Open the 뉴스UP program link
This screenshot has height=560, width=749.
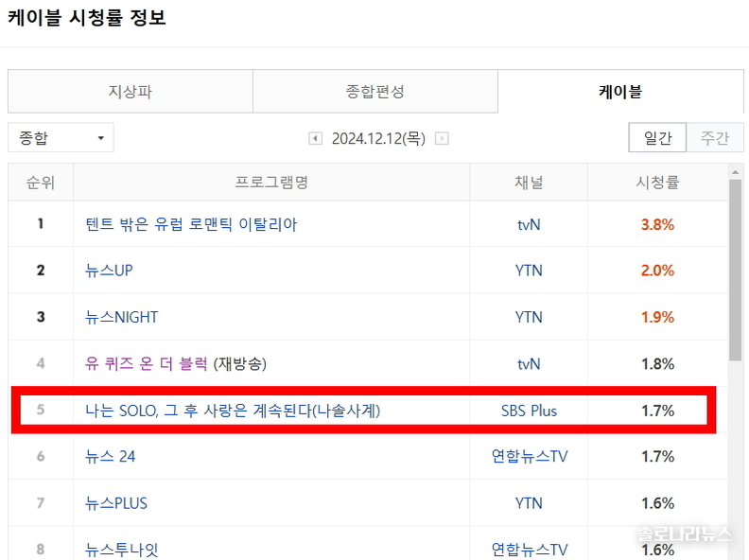tap(109, 271)
